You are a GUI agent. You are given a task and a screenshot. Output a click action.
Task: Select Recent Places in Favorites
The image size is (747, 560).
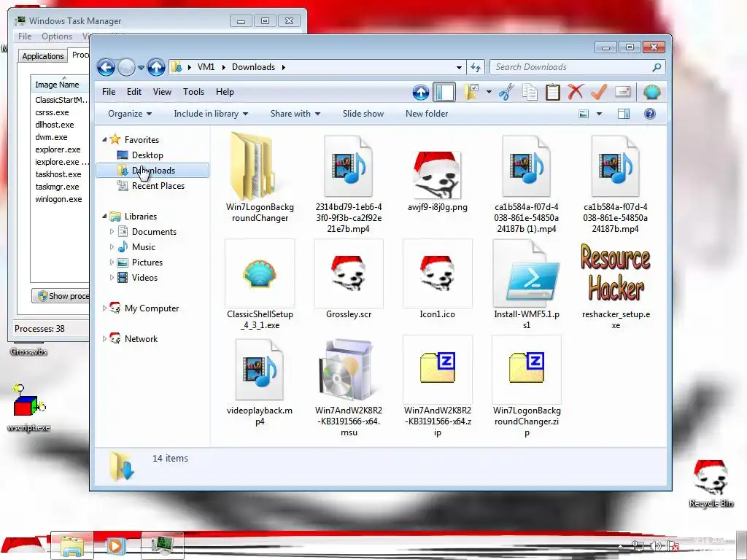158,186
